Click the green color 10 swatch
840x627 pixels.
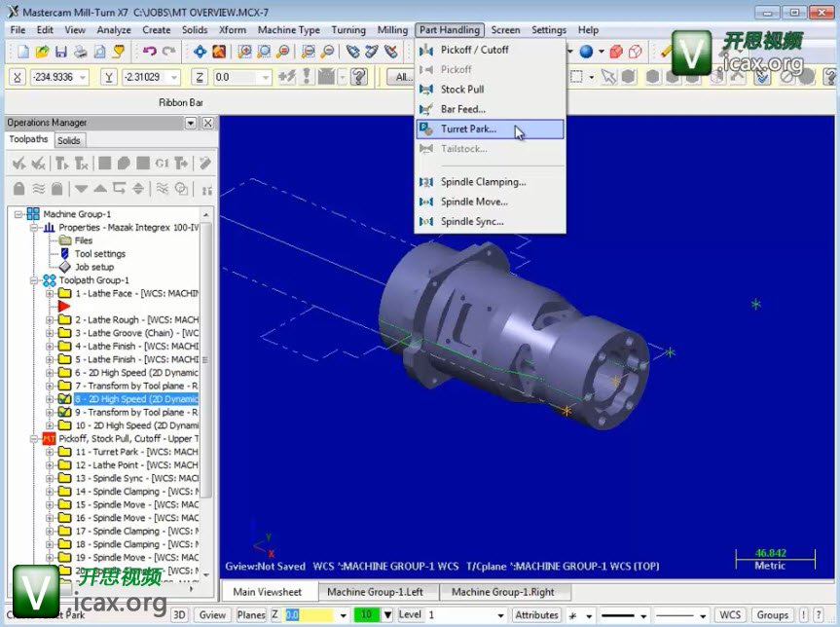[x=367, y=615]
